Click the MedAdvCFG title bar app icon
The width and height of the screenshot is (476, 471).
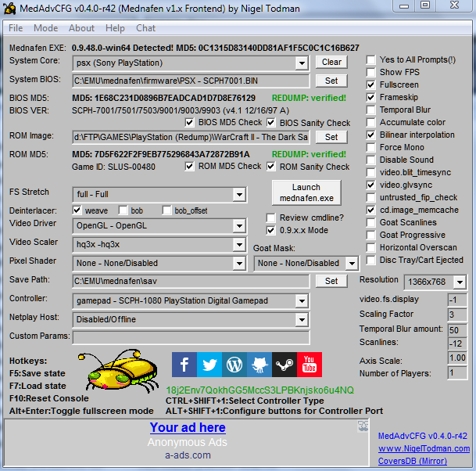click(9, 8)
